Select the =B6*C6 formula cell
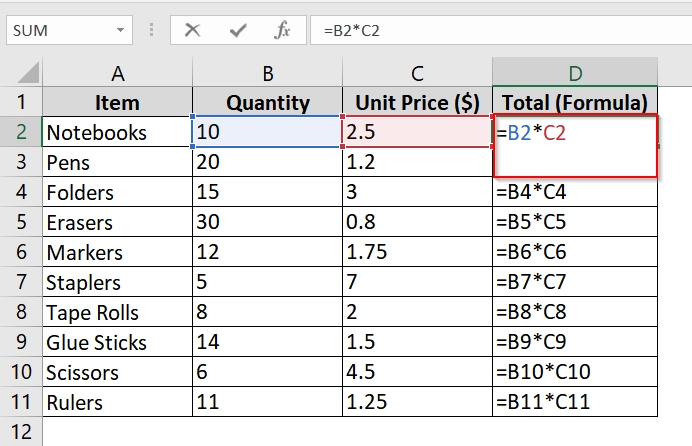The width and height of the screenshot is (692, 446). pos(575,252)
